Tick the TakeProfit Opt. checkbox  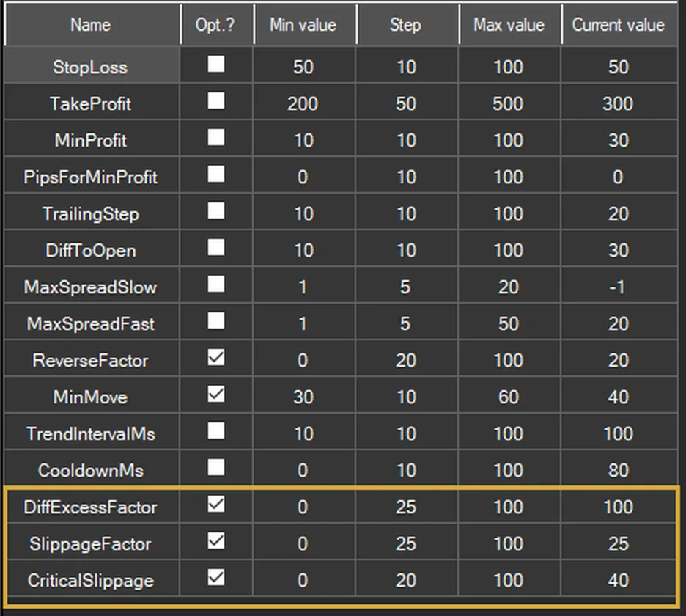(216, 101)
